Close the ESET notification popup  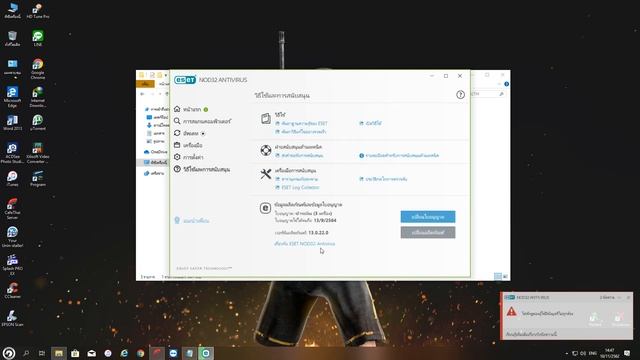(x=629, y=298)
